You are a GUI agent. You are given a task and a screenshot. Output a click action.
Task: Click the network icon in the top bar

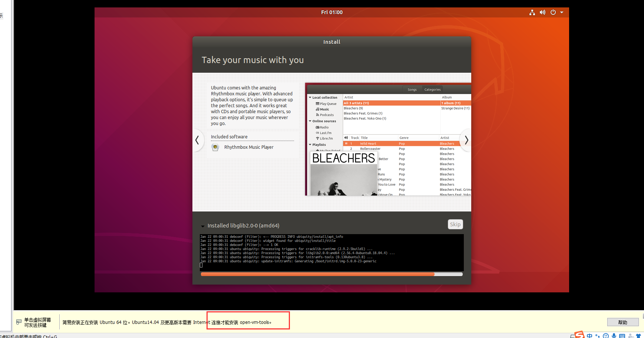pyautogui.click(x=532, y=12)
